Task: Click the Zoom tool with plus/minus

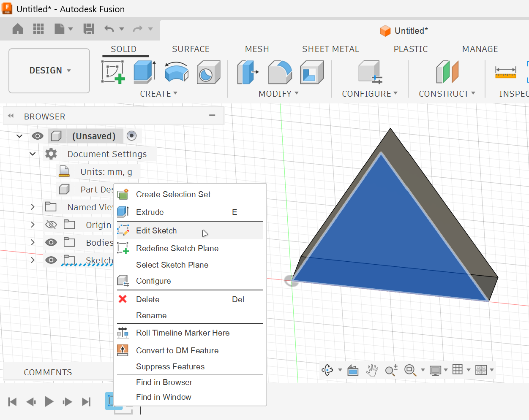Action: pyautogui.click(x=391, y=370)
